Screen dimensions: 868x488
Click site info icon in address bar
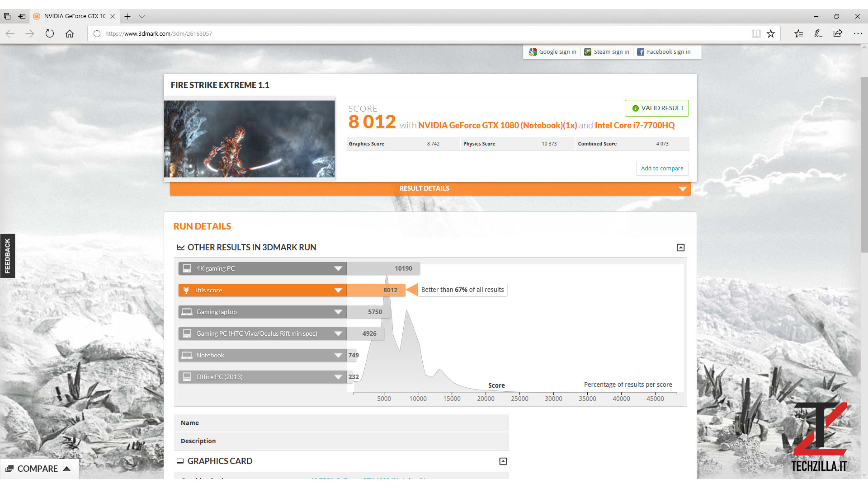click(x=97, y=33)
